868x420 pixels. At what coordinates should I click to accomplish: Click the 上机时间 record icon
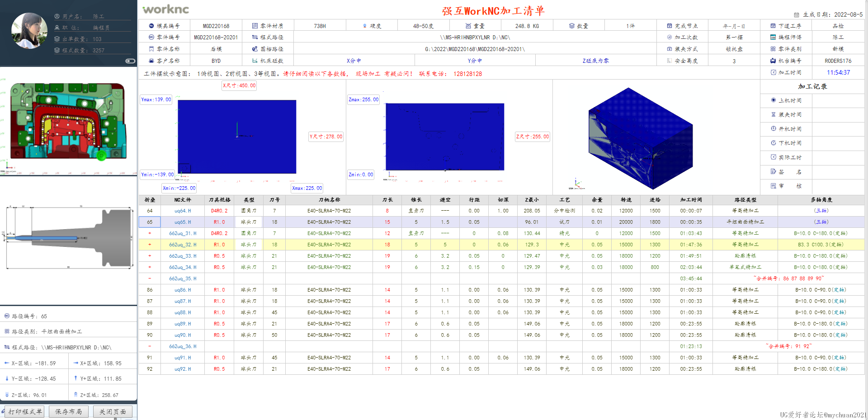click(x=774, y=100)
